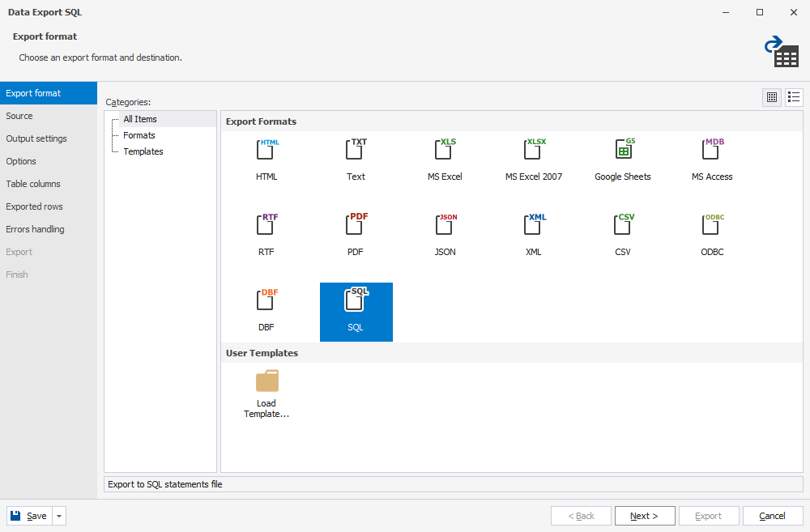The width and height of the screenshot is (810, 532).
Task: Switch to large icons view
Action: click(772, 97)
